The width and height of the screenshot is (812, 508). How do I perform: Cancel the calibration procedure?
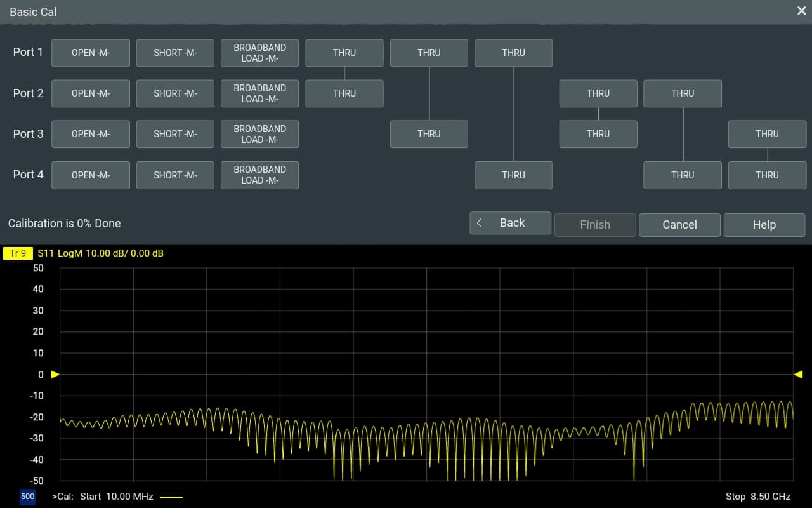(679, 225)
